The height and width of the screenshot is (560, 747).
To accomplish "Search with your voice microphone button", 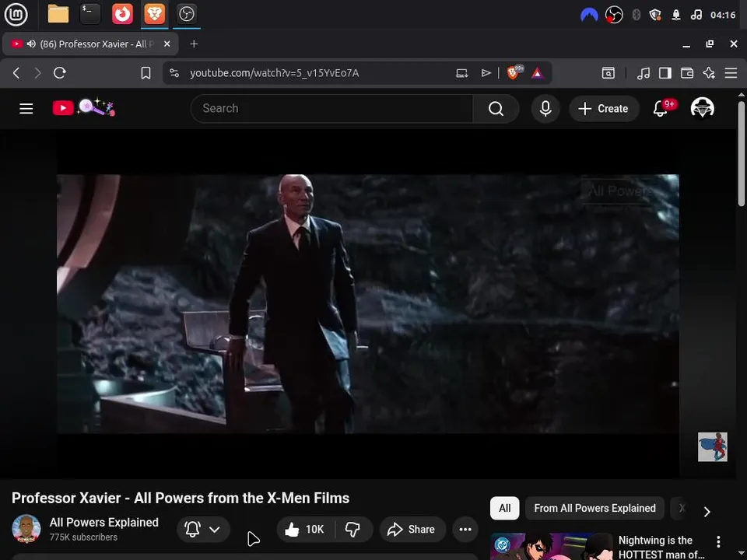I will point(545,109).
